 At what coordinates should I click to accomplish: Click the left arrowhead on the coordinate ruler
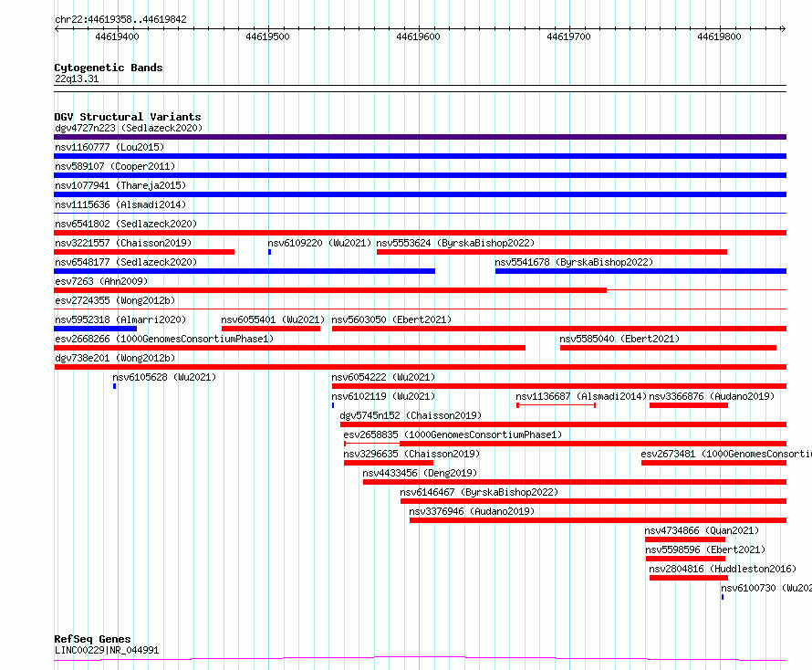pos(57,29)
